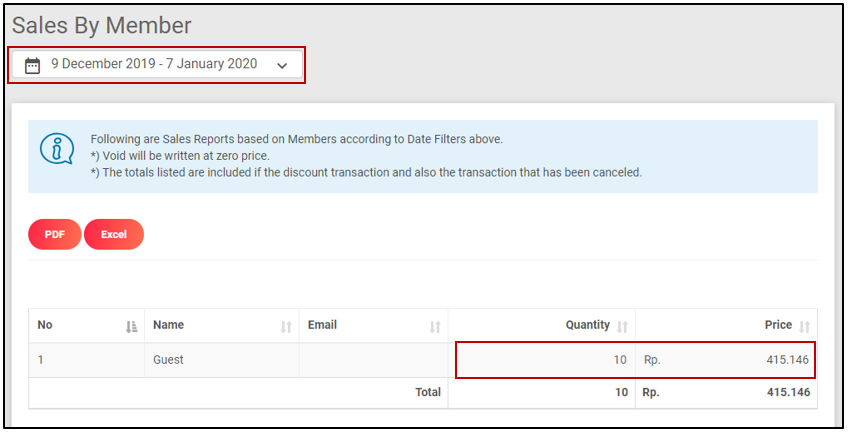Select the Quantity column header label
Image resolution: width=848 pixels, height=433 pixels.
click(587, 325)
